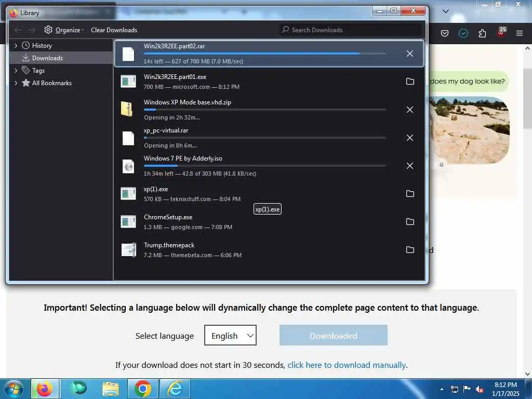The width and height of the screenshot is (532, 399).
Task: Cancel the Windows XP Mode base.vhd.zip download
Action: (x=410, y=110)
